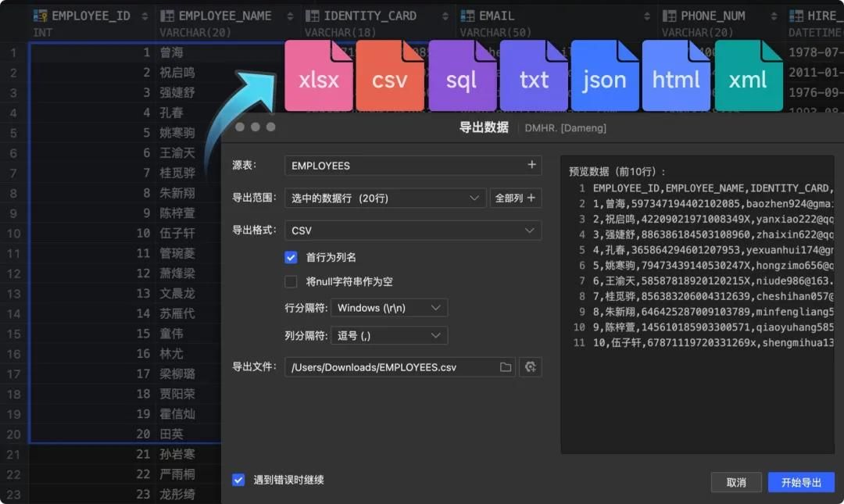Screen dimensions: 844x504
Task: Click cell 田英 in name column
Action: (x=172, y=434)
